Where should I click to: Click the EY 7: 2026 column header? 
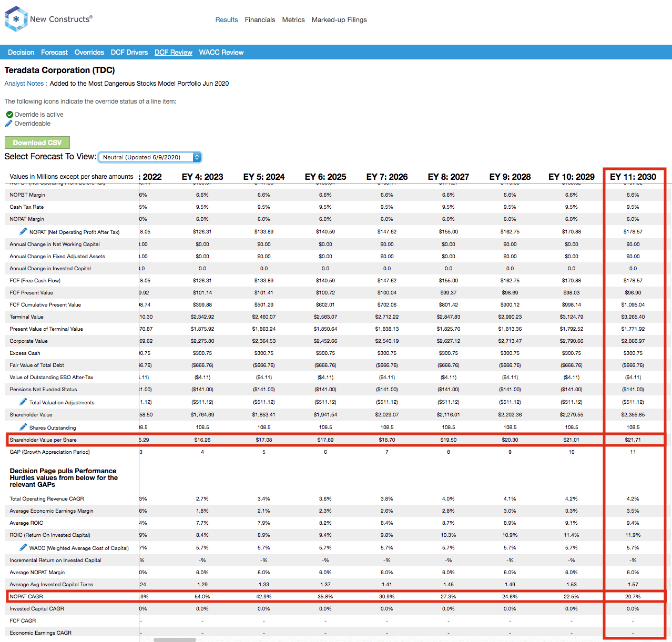click(x=387, y=177)
